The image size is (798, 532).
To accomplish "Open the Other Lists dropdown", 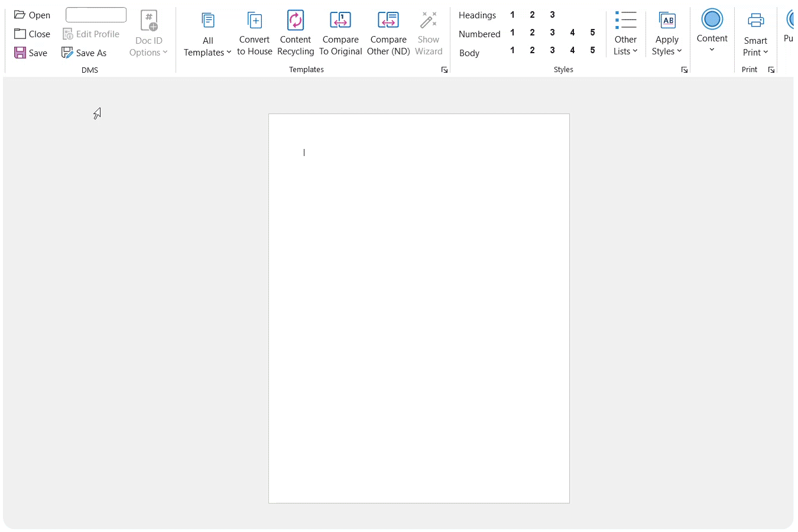I will point(625,34).
